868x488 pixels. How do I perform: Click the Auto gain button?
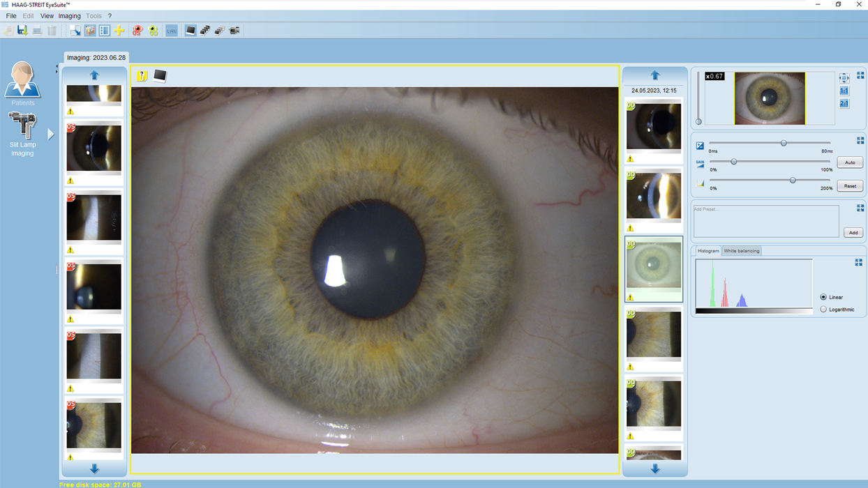pyautogui.click(x=849, y=162)
